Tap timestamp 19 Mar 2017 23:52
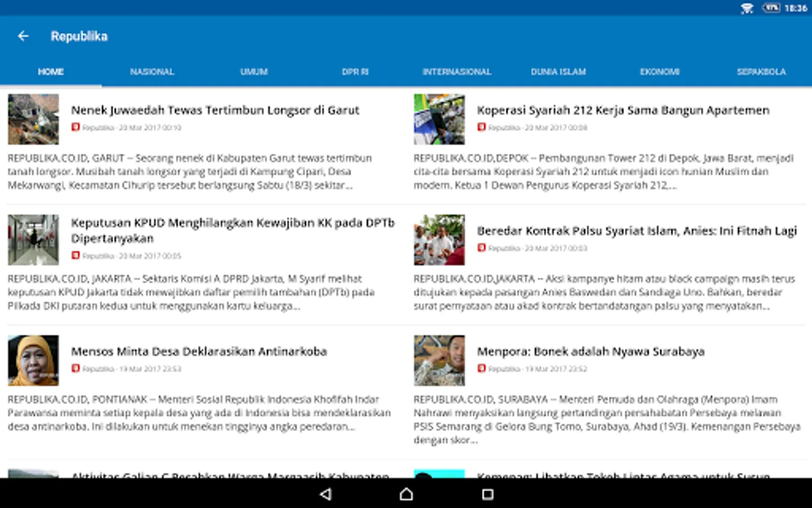Image resolution: width=812 pixels, height=508 pixels. pos(556,369)
